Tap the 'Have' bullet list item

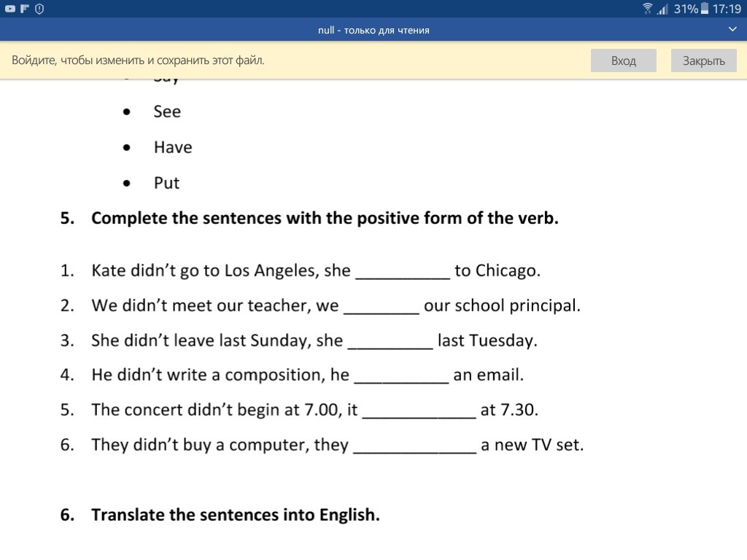coord(173,147)
